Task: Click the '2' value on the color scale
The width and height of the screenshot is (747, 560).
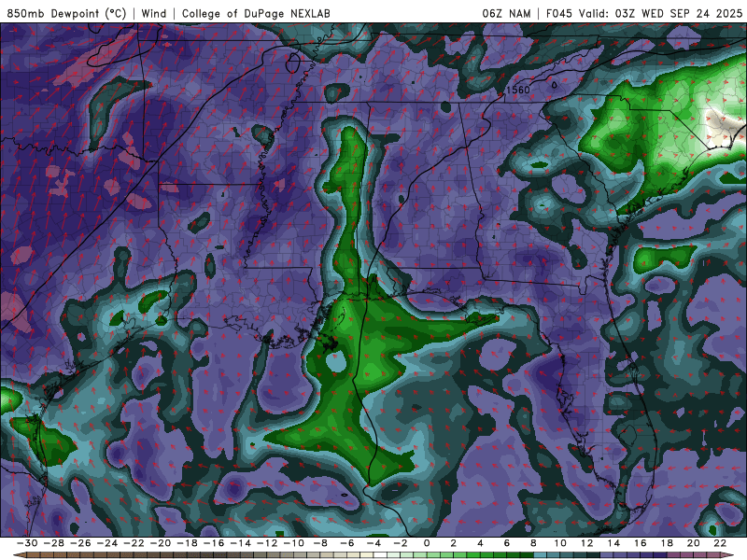Action: [x=453, y=543]
